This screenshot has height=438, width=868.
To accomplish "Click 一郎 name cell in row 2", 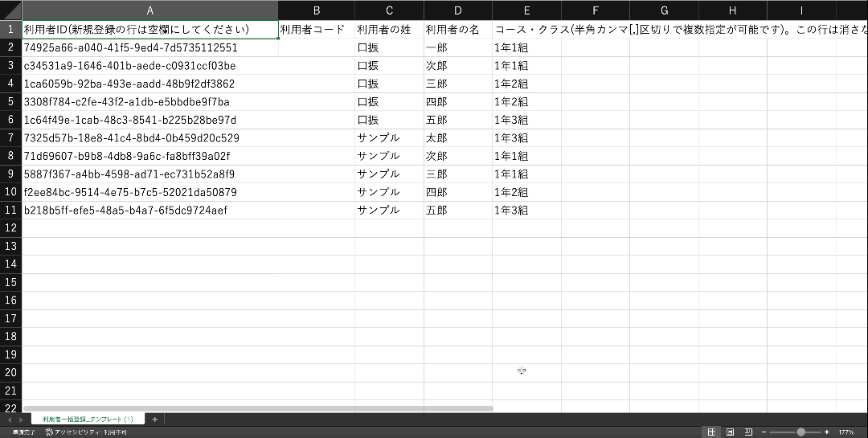I will 458,47.
